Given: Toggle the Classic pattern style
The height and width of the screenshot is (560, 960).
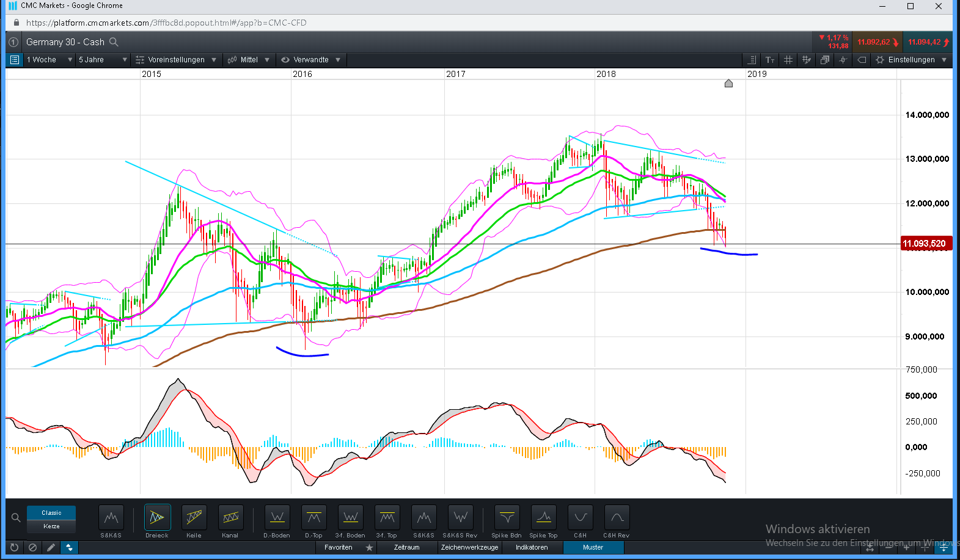Looking at the screenshot, I should tap(51, 513).
